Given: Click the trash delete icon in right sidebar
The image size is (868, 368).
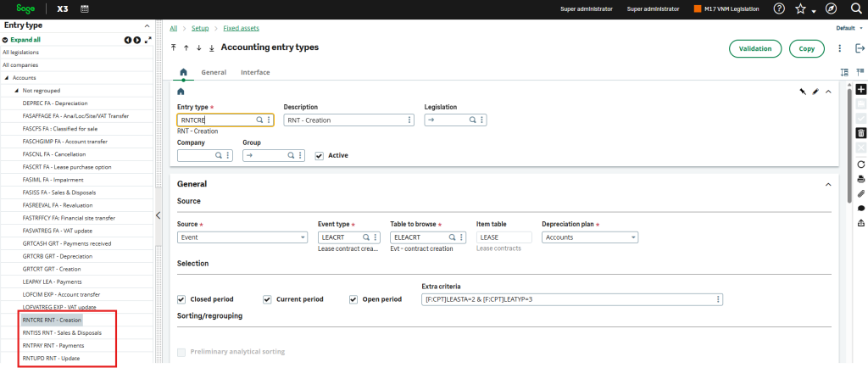Looking at the screenshot, I should coord(861,133).
